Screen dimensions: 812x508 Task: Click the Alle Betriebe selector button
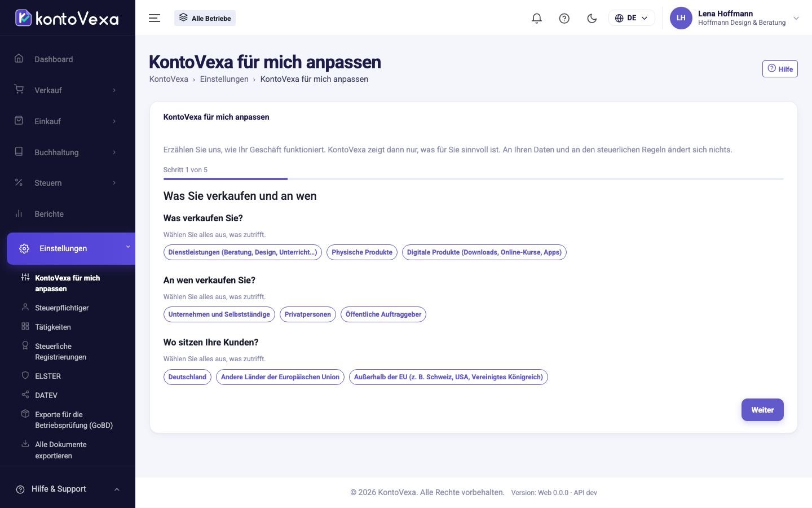(x=205, y=18)
